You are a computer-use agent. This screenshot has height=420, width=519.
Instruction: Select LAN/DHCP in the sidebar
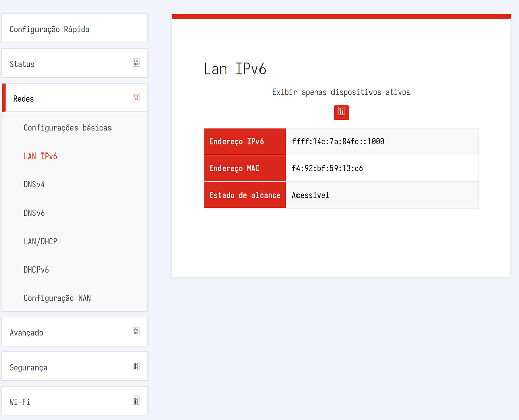41,241
